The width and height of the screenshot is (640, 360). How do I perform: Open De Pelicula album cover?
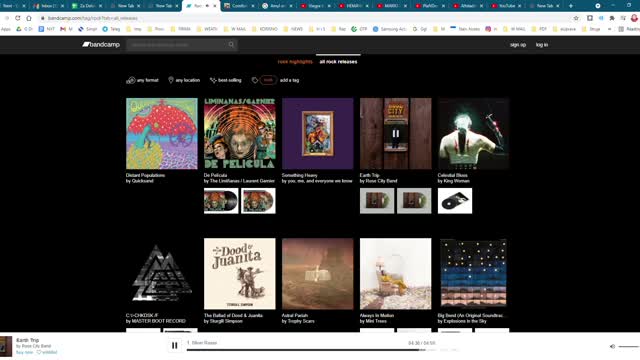point(240,133)
